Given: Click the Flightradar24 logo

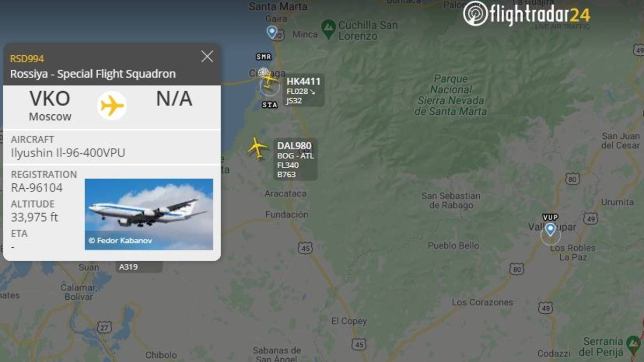Looking at the screenshot, I should coord(526,14).
